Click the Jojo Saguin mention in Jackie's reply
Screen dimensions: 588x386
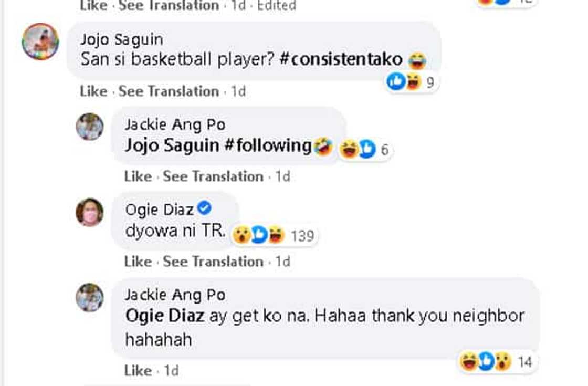point(172,145)
